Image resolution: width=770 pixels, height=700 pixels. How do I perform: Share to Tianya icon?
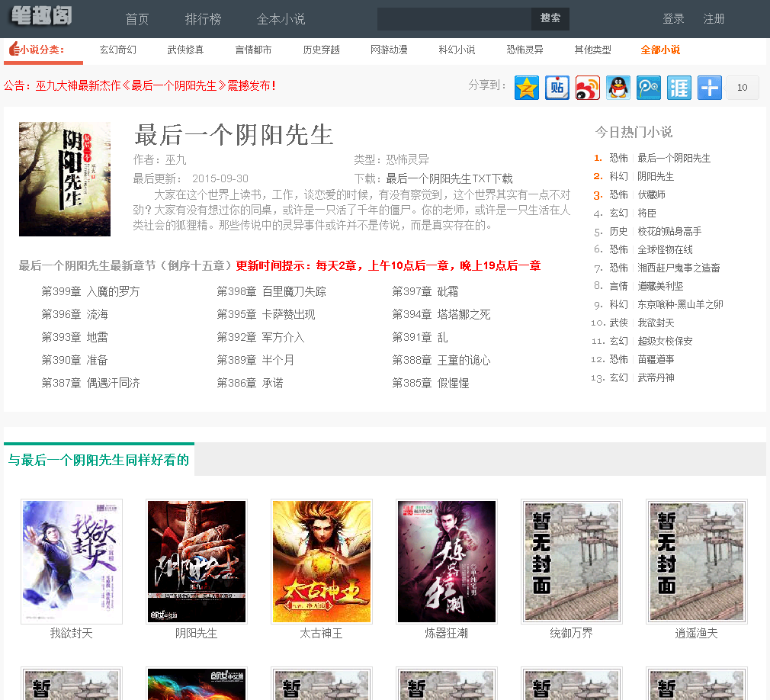(679, 88)
